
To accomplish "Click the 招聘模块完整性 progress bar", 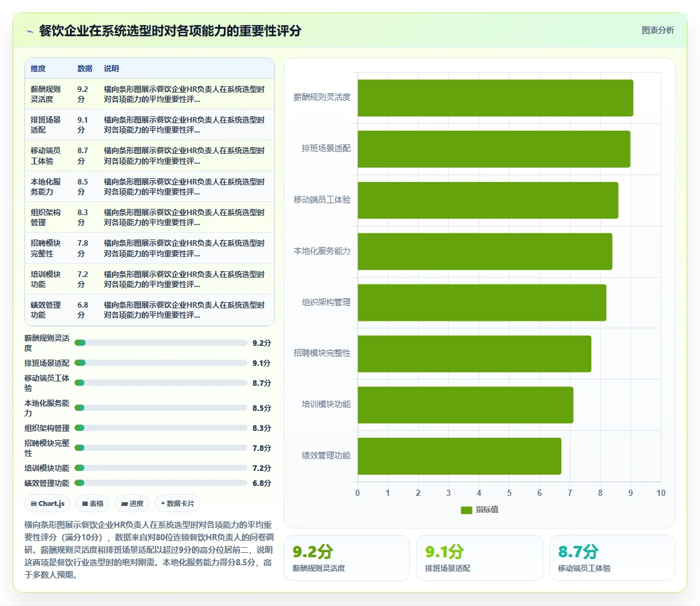I will coord(161,448).
